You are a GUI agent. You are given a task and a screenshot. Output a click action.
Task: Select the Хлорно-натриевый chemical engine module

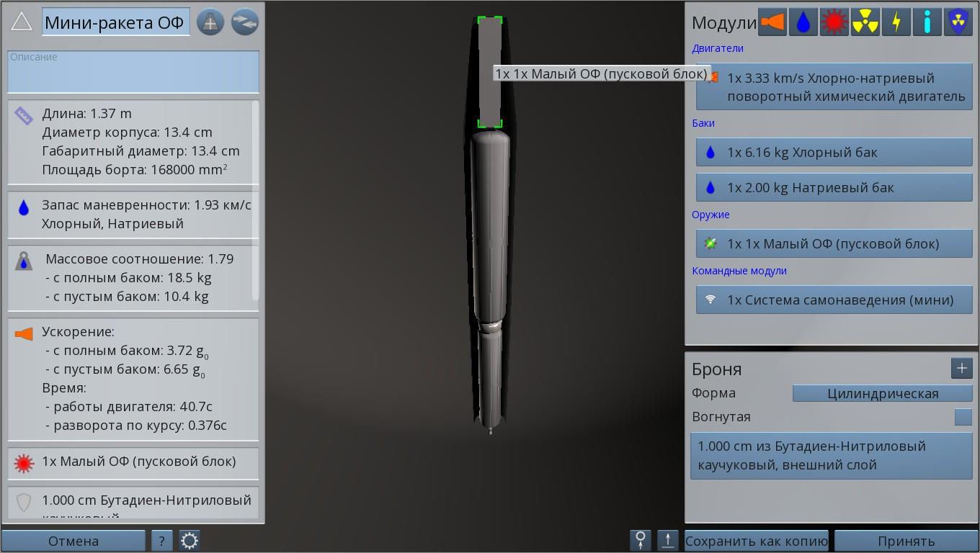click(834, 87)
